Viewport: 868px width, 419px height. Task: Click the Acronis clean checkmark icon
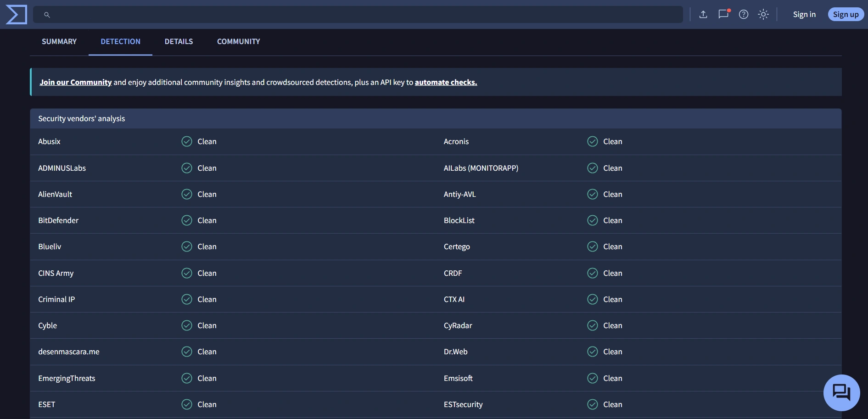click(x=593, y=141)
